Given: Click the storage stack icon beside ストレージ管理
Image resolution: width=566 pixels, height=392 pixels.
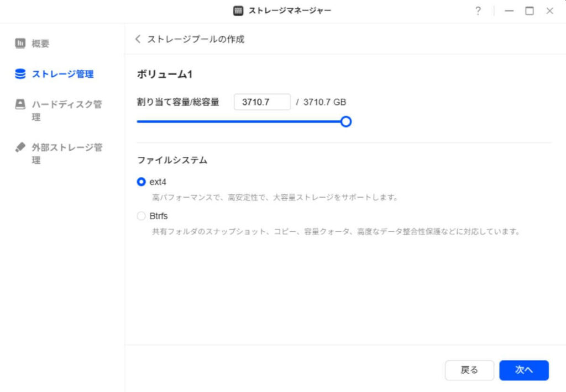Looking at the screenshot, I should point(20,73).
